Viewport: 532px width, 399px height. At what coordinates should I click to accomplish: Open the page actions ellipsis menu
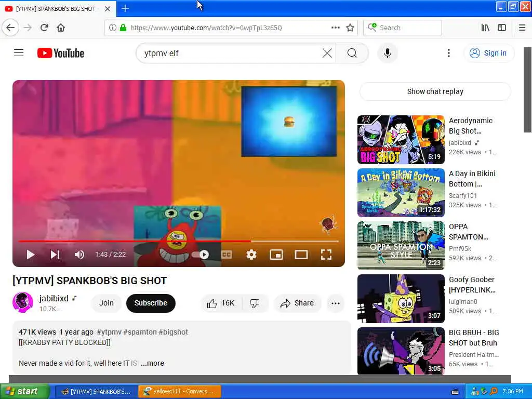click(335, 28)
